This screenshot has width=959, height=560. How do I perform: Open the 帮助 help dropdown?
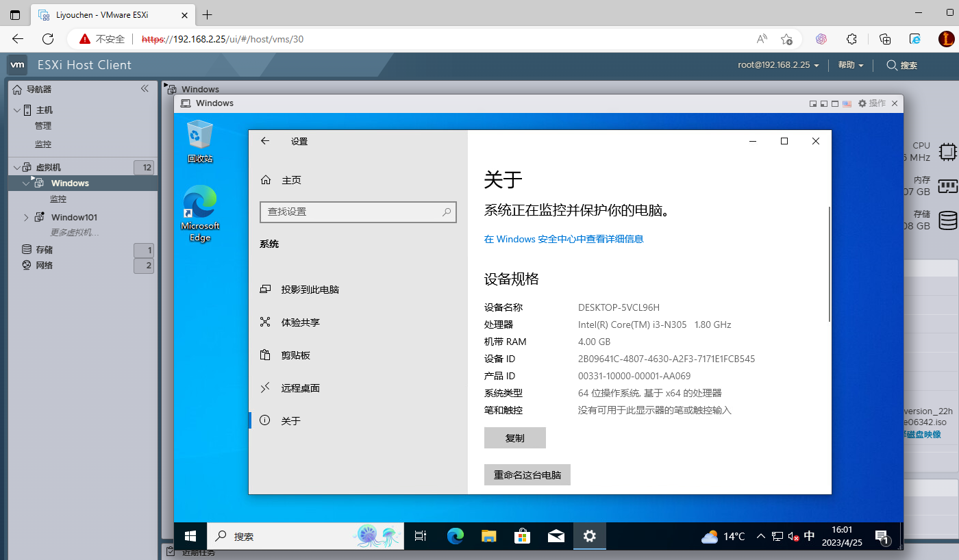point(850,65)
